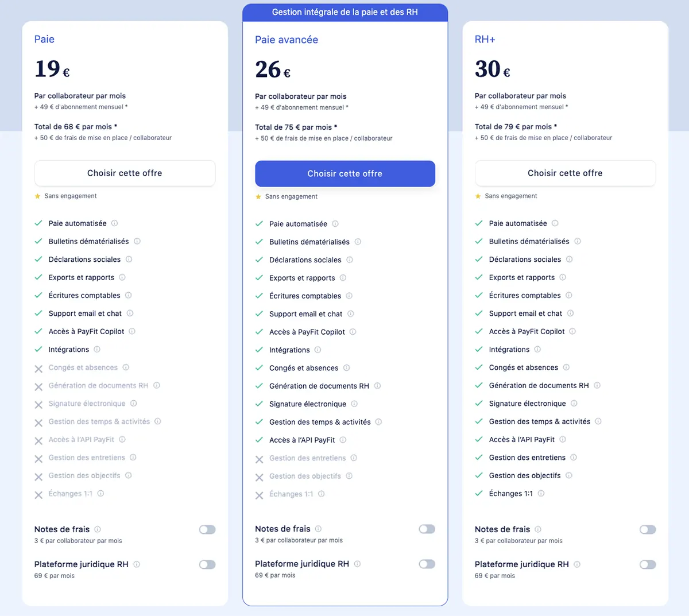The width and height of the screenshot is (689, 616).
Task: Show info for Échanges 1:1 in RH+ plan
Action: point(541,493)
